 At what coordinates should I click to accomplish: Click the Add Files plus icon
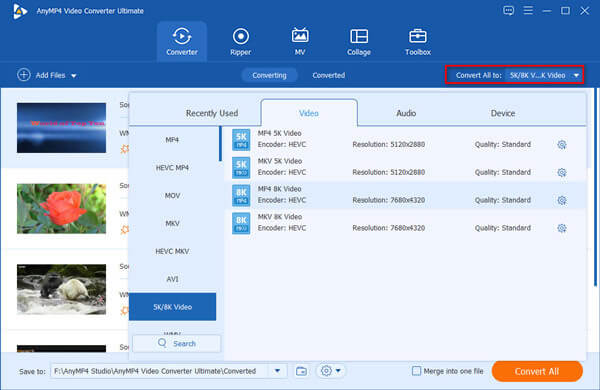[24, 75]
